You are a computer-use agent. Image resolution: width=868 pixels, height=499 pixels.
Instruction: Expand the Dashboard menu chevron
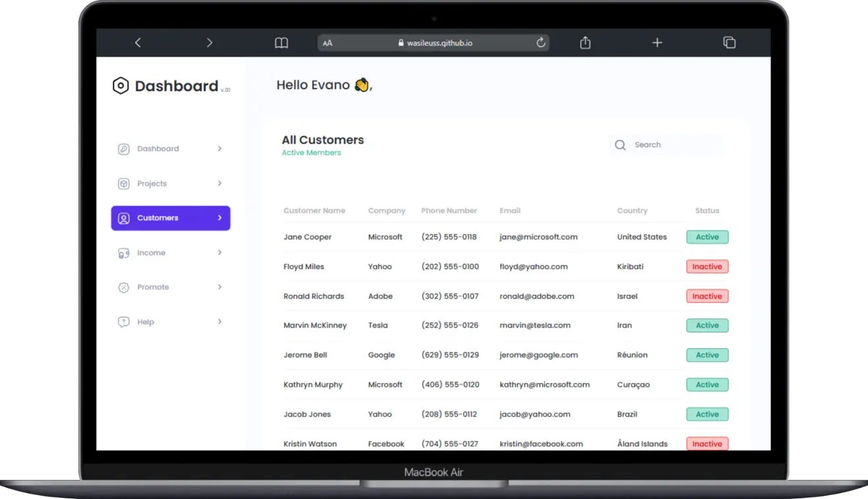tap(220, 149)
